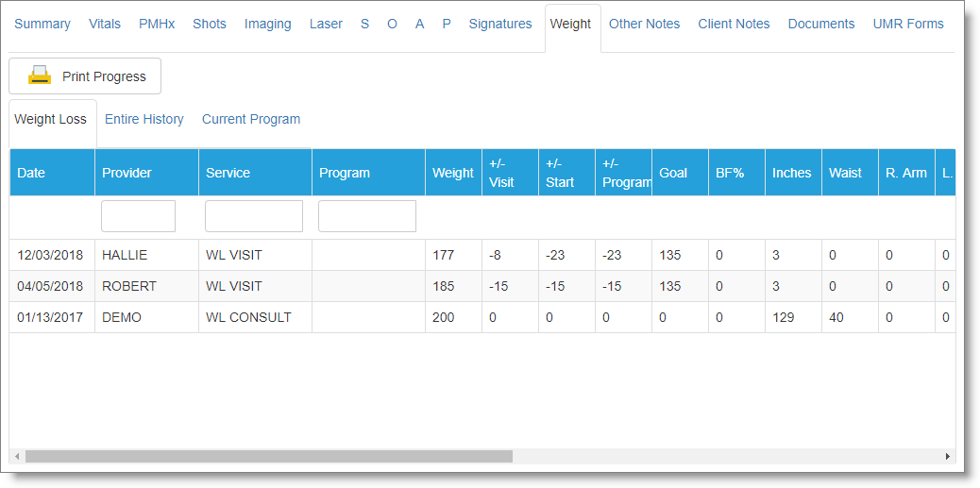Screen dimensions: 980x488
Task: Click the printer icon on Print Progress
Action: pos(40,76)
